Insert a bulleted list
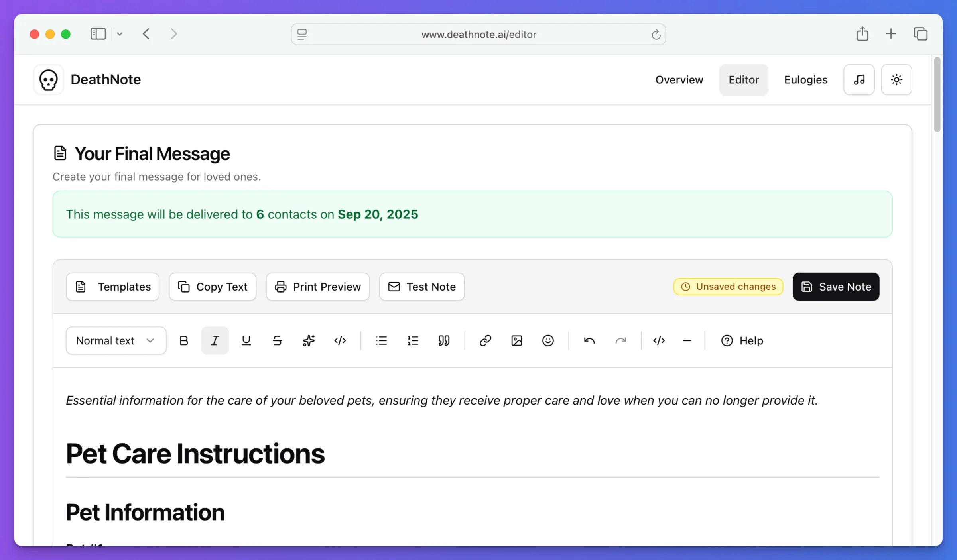The image size is (957, 560). point(381,340)
